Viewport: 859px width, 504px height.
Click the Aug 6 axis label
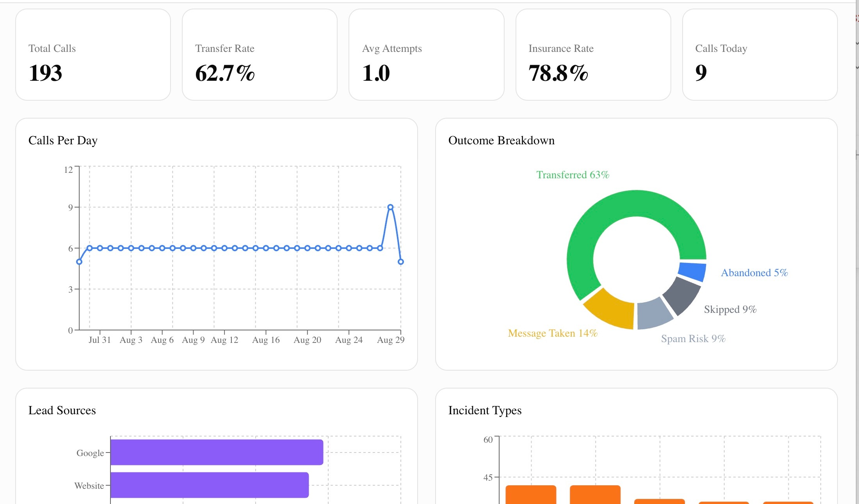click(x=162, y=340)
